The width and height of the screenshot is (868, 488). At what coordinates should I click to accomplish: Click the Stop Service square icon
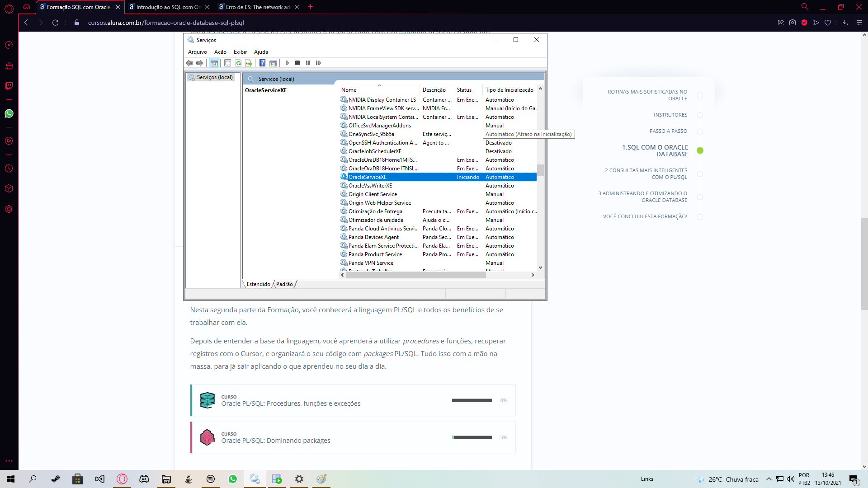297,63
